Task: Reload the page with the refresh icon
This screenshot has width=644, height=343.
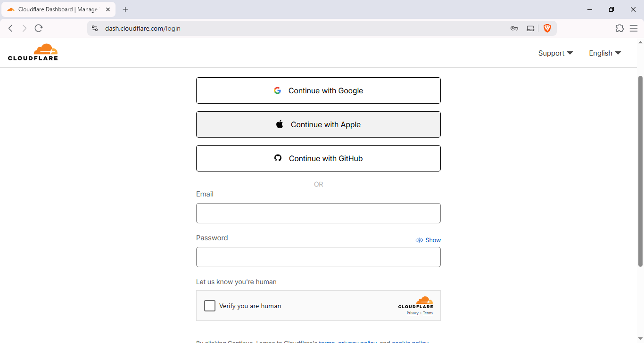Action: [x=39, y=28]
